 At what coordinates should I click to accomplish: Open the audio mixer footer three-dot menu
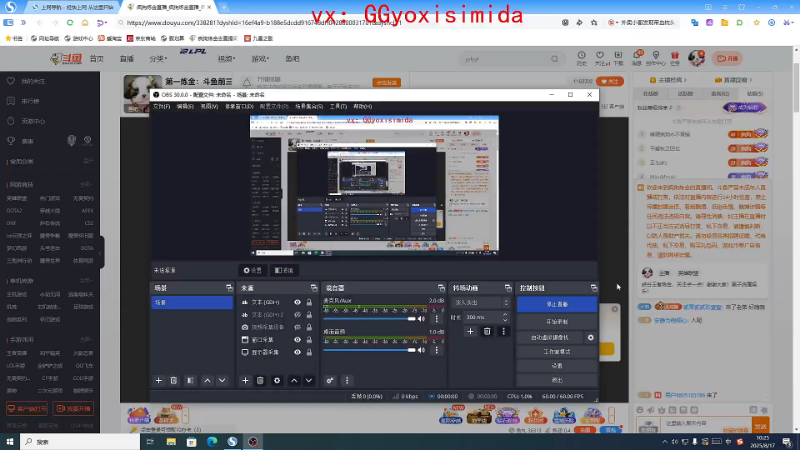(x=347, y=381)
